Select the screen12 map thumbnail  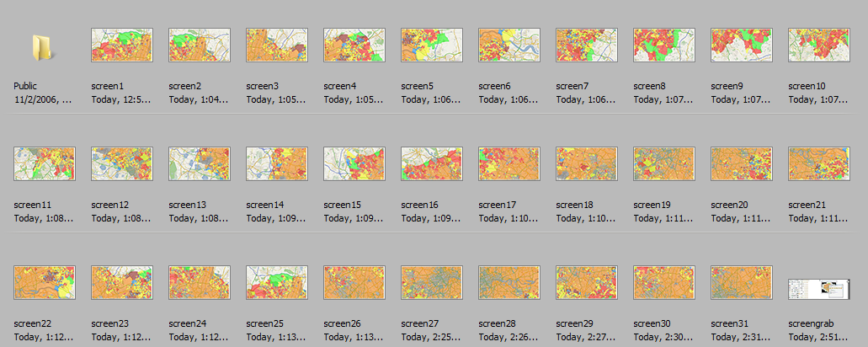point(122,164)
